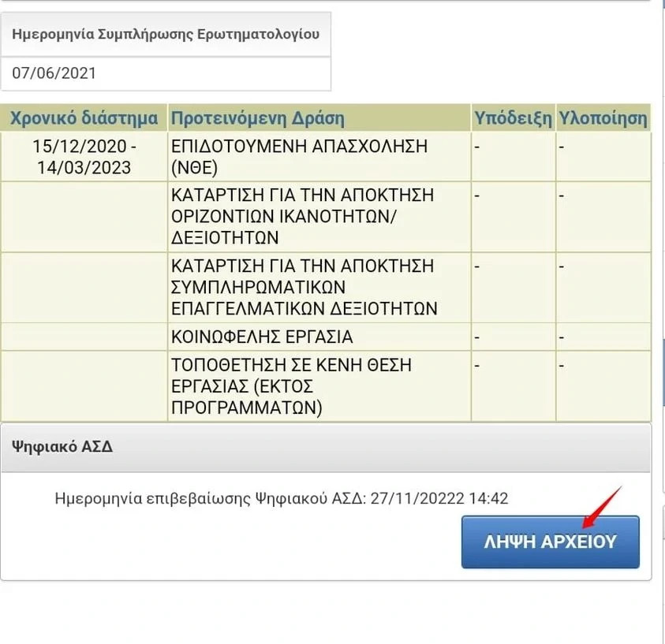This screenshot has width=665, height=644.
Task: Click the red arrow pointing at download button
Action: 603,505
